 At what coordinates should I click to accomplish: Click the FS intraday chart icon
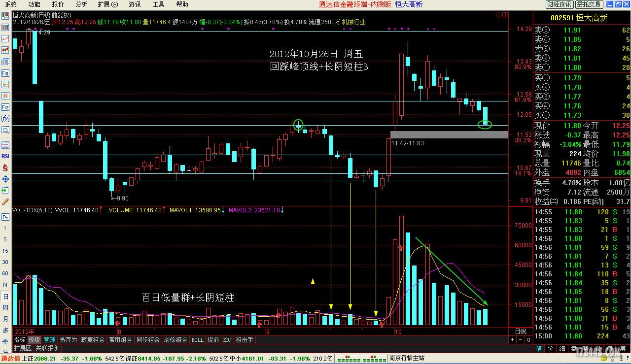coord(5,217)
